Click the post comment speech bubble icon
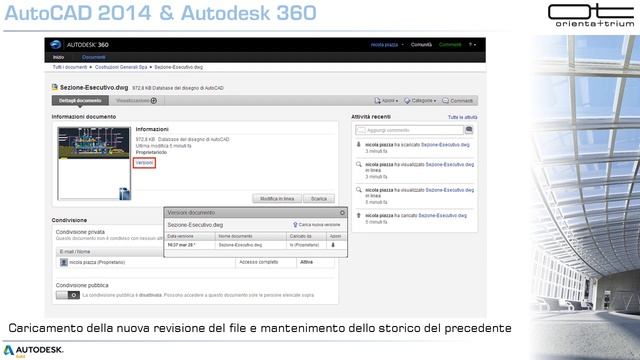 click(469, 130)
